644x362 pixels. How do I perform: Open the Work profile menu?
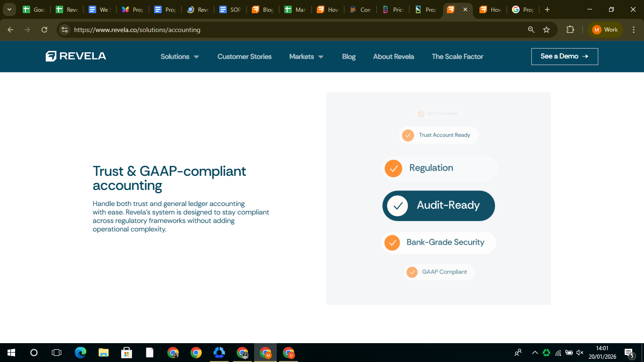(605, 30)
